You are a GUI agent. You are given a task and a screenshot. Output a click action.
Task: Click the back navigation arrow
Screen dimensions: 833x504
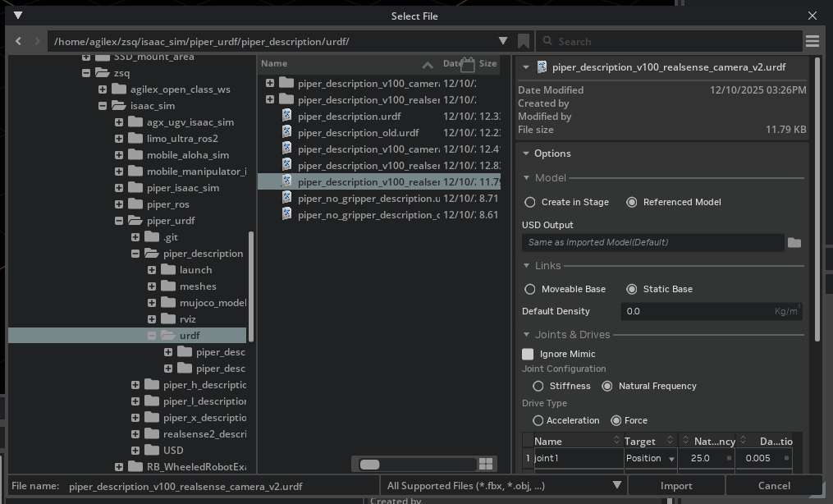coord(18,40)
